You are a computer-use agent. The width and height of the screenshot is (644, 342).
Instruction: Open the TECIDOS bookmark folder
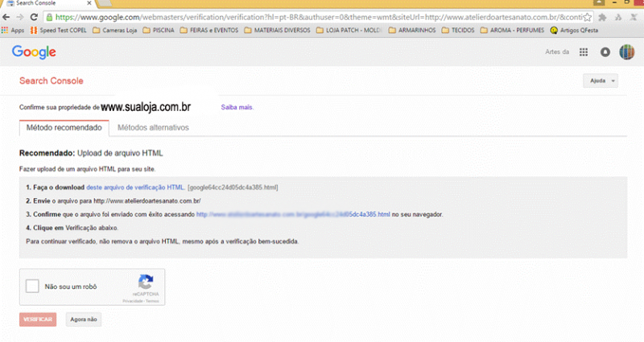point(458,31)
